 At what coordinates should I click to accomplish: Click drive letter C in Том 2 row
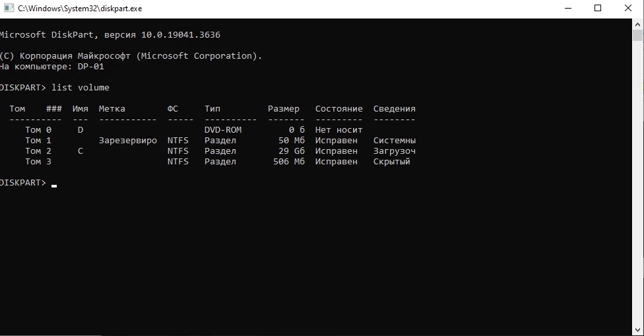(x=80, y=151)
